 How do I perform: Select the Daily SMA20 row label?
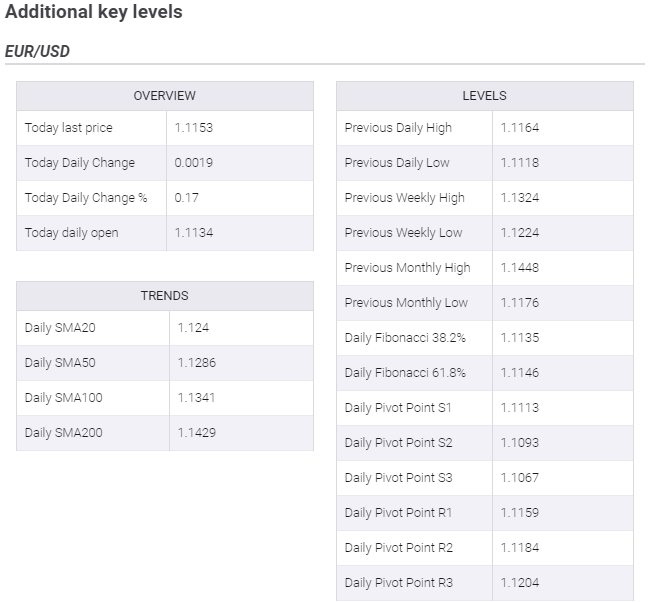60,328
